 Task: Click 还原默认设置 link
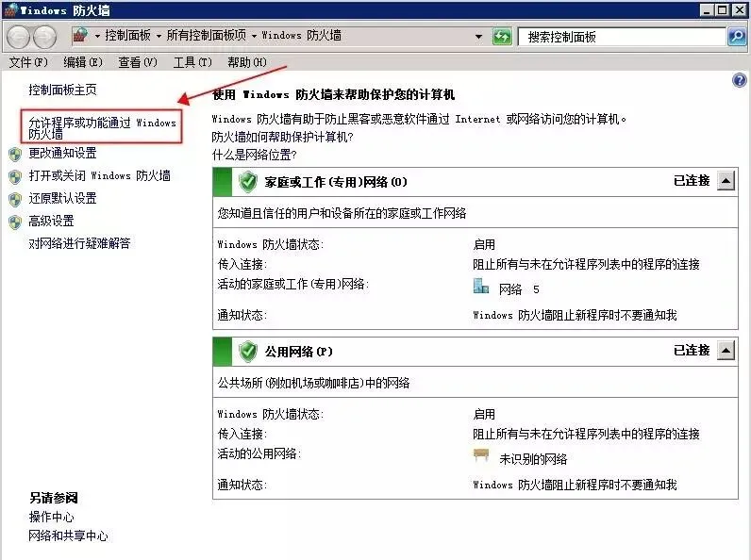tap(63, 198)
